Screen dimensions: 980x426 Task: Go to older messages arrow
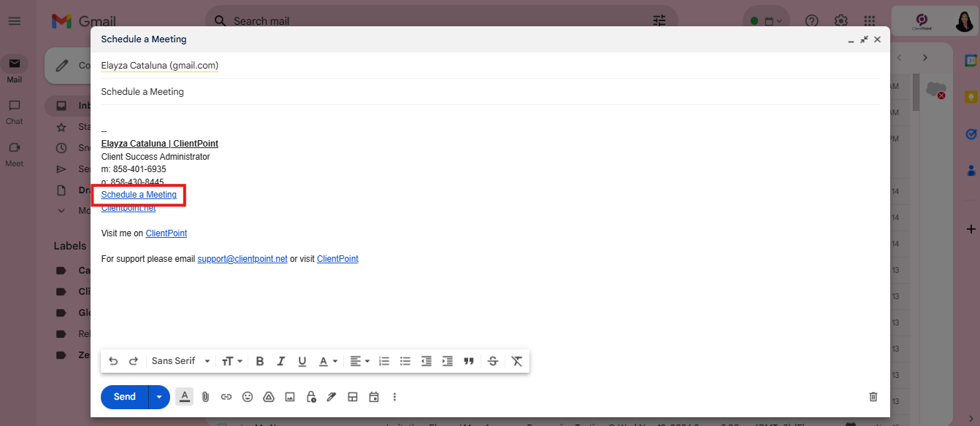[x=925, y=58]
